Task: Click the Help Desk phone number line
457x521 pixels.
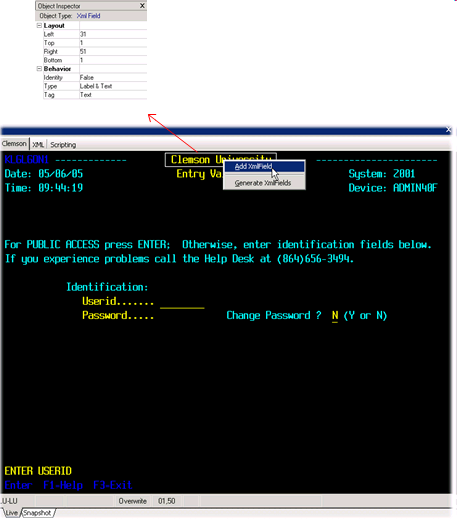Action: click(179, 259)
